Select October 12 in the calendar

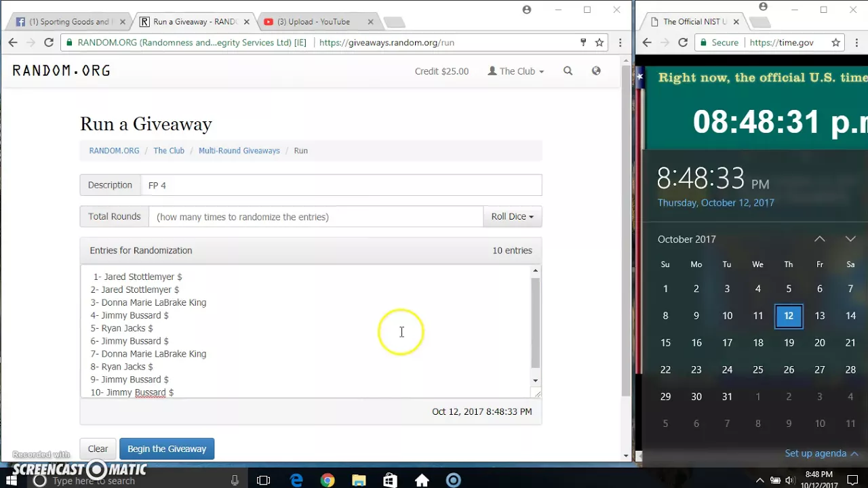coord(789,316)
